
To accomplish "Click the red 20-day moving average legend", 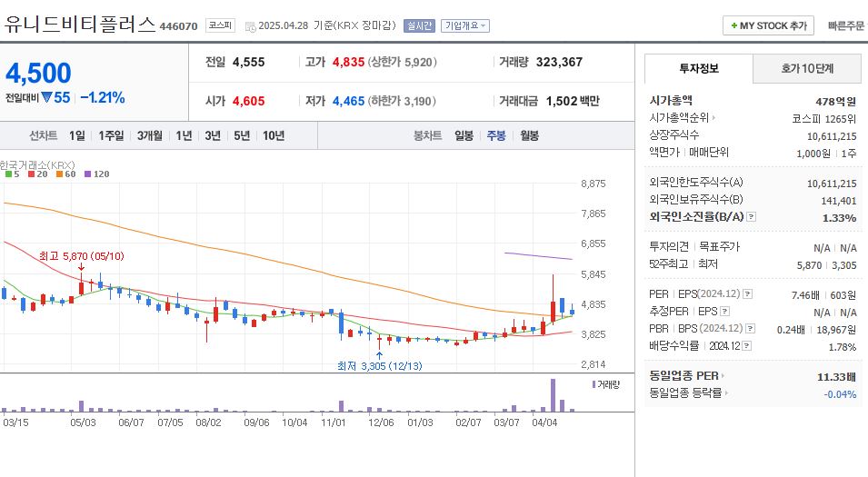I will point(37,174).
